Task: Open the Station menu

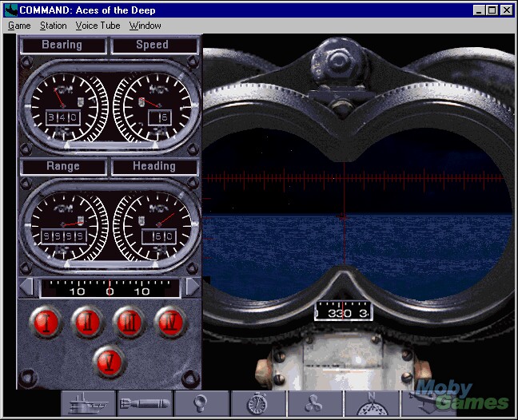Action: pyautogui.click(x=54, y=26)
